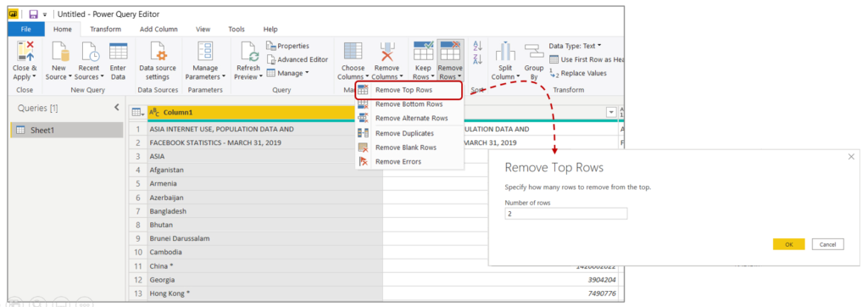This screenshot has width=868, height=307.
Task: Collapse the Queries pane chevron
Action: click(117, 108)
